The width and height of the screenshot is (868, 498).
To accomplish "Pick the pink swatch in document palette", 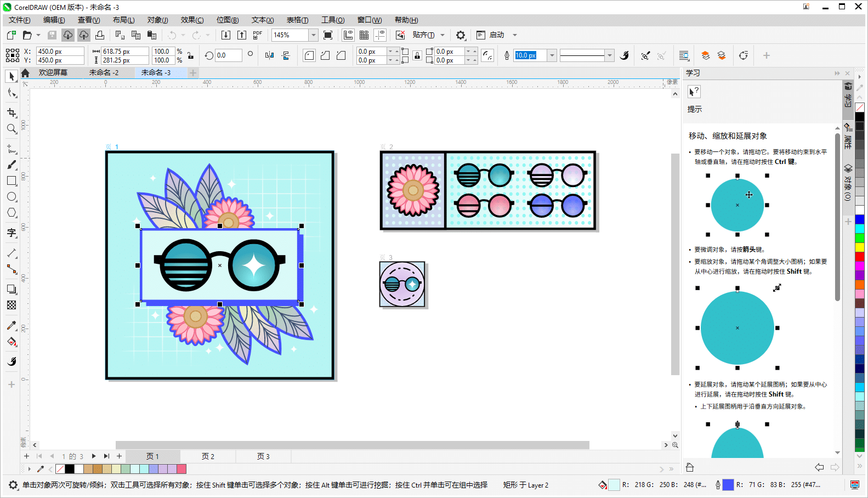I will pyautogui.click(x=181, y=469).
